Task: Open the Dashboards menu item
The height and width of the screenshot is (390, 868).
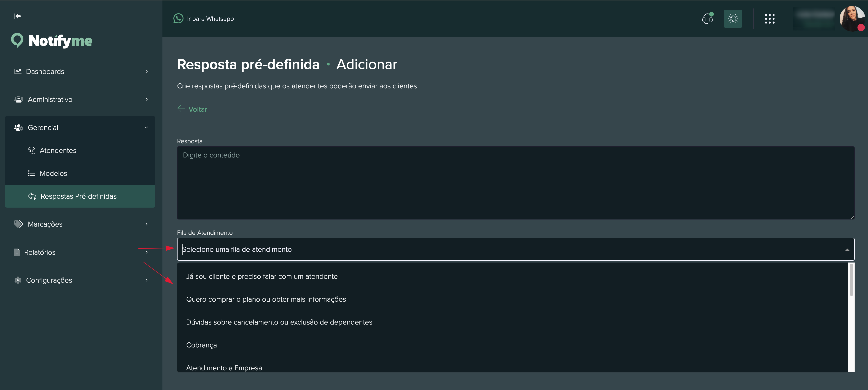Action: (45, 71)
